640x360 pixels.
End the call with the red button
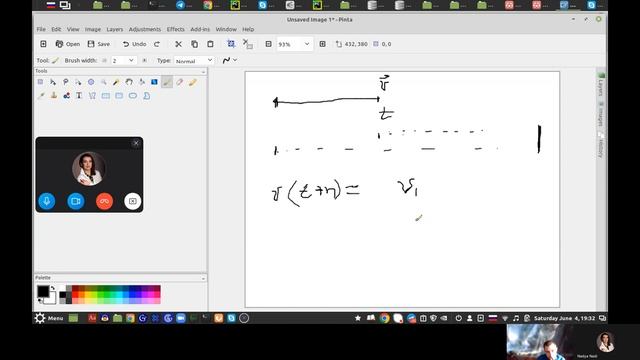point(104,201)
